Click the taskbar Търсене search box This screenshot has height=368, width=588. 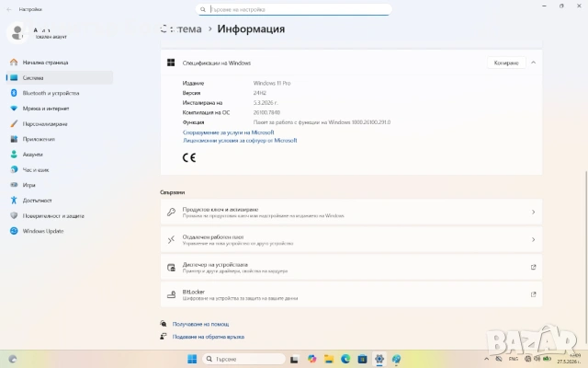(x=243, y=359)
